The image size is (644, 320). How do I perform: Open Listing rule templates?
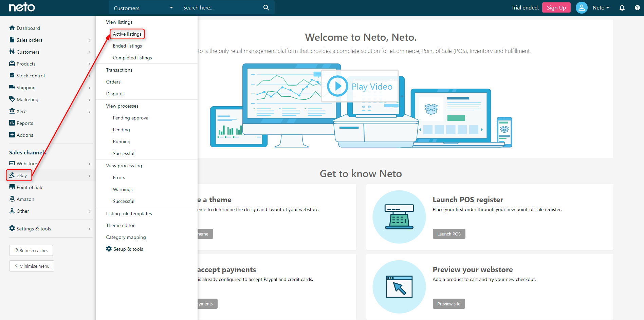click(x=129, y=213)
